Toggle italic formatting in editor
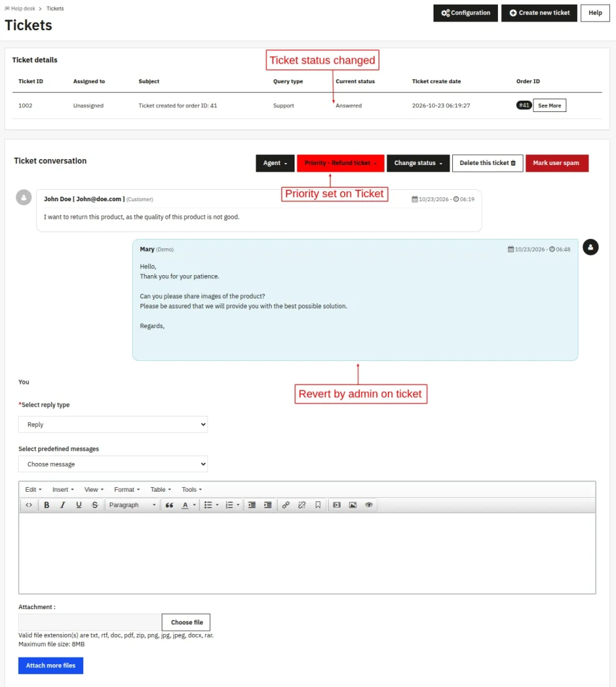This screenshot has width=616, height=687. [x=62, y=505]
